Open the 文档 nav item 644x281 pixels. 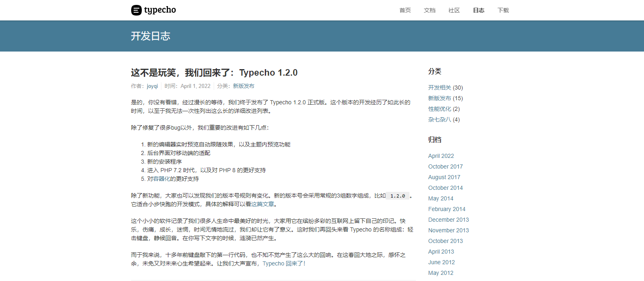[x=429, y=10]
